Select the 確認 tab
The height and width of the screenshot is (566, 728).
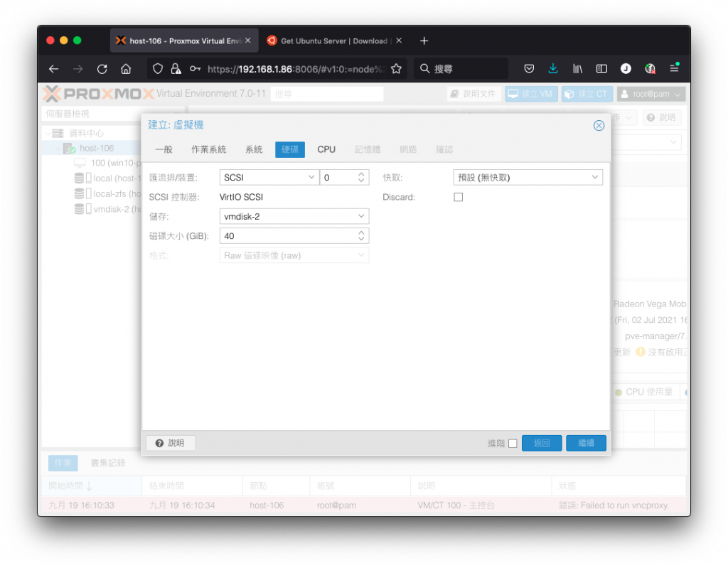[444, 149]
